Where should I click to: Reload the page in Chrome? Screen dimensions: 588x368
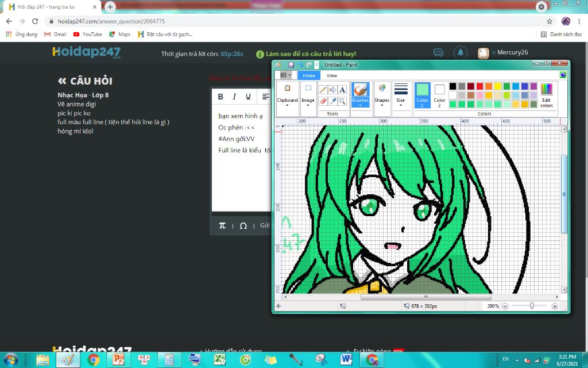pos(35,21)
